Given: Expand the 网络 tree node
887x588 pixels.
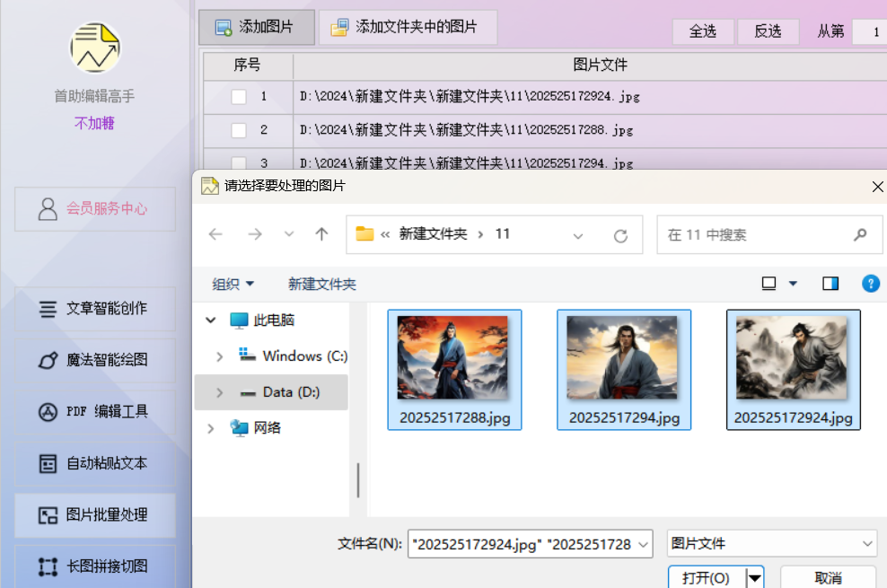Looking at the screenshot, I should (210, 428).
